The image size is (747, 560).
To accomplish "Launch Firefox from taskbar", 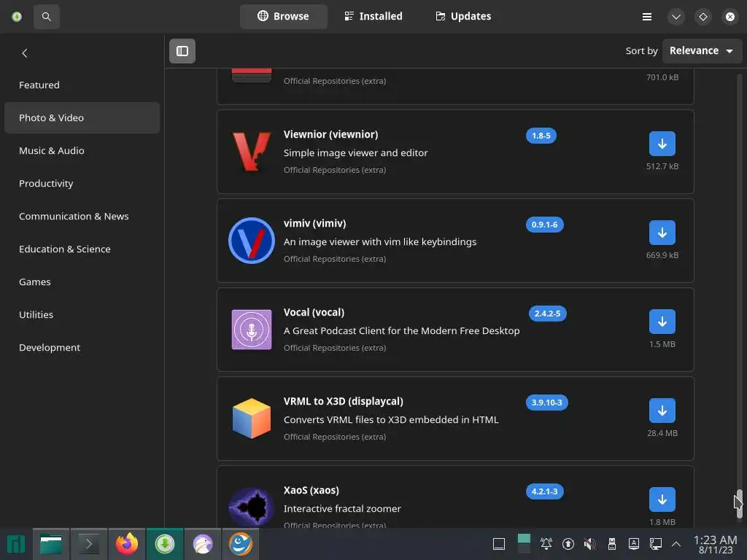I will point(127,544).
